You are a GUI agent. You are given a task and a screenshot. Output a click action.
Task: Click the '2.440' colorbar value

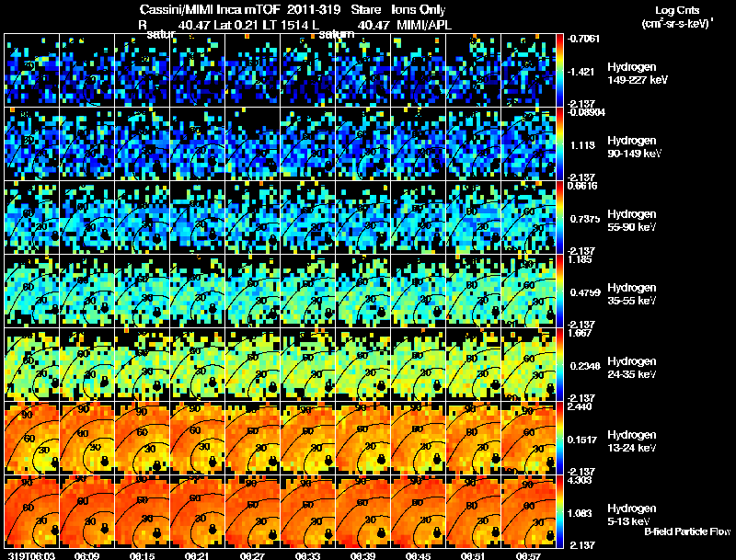point(580,406)
